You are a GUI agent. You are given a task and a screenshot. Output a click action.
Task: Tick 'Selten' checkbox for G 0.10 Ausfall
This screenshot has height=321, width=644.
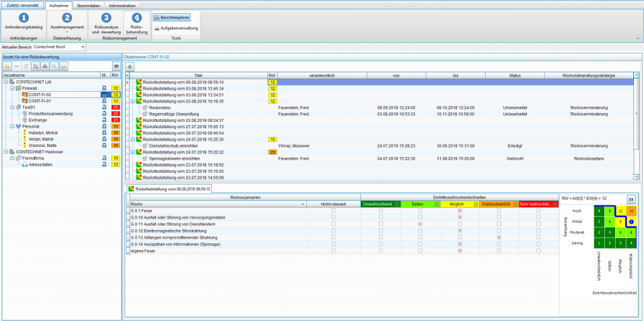click(420, 217)
